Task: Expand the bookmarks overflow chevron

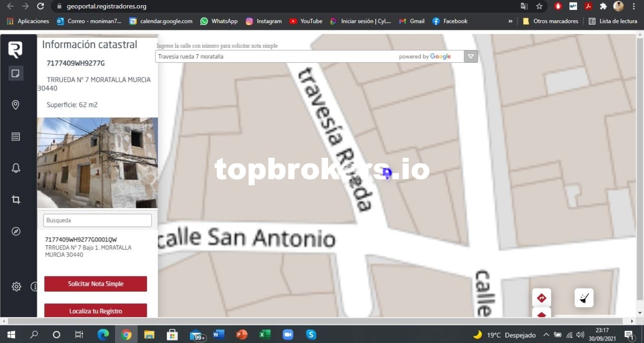Action: (x=510, y=21)
